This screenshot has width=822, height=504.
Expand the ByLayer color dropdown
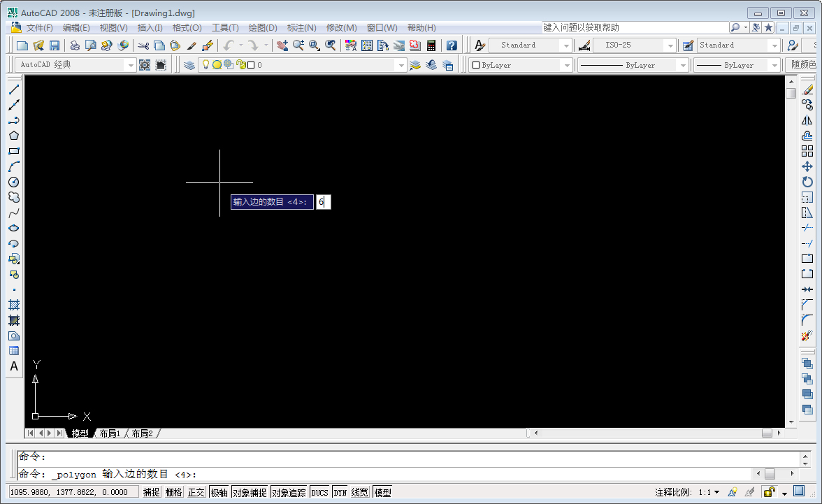567,65
